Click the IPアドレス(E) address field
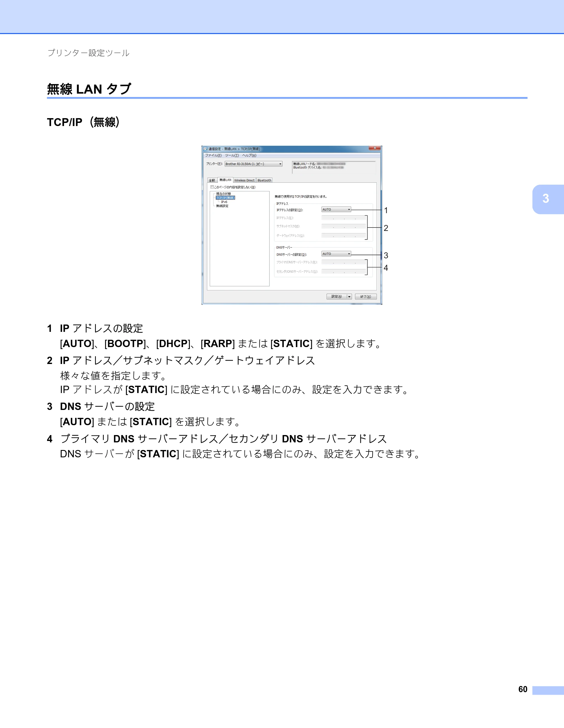Viewport: 564px width, 728px height. [344, 218]
